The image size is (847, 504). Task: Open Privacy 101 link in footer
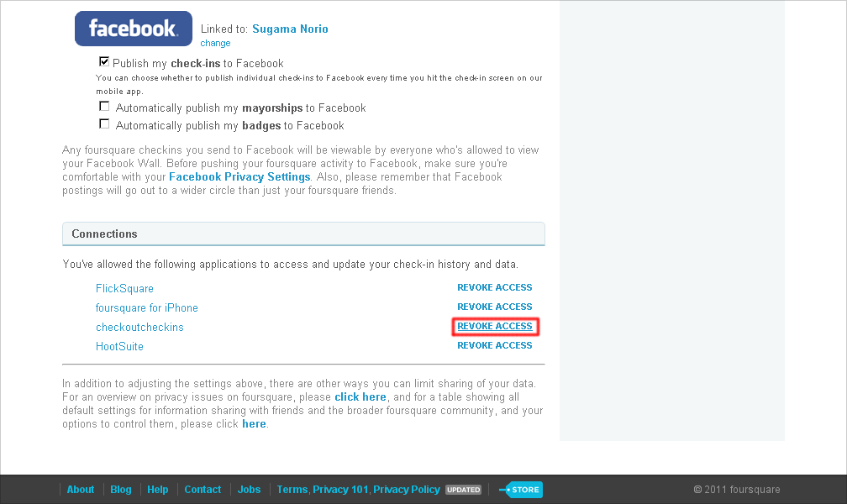340,490
